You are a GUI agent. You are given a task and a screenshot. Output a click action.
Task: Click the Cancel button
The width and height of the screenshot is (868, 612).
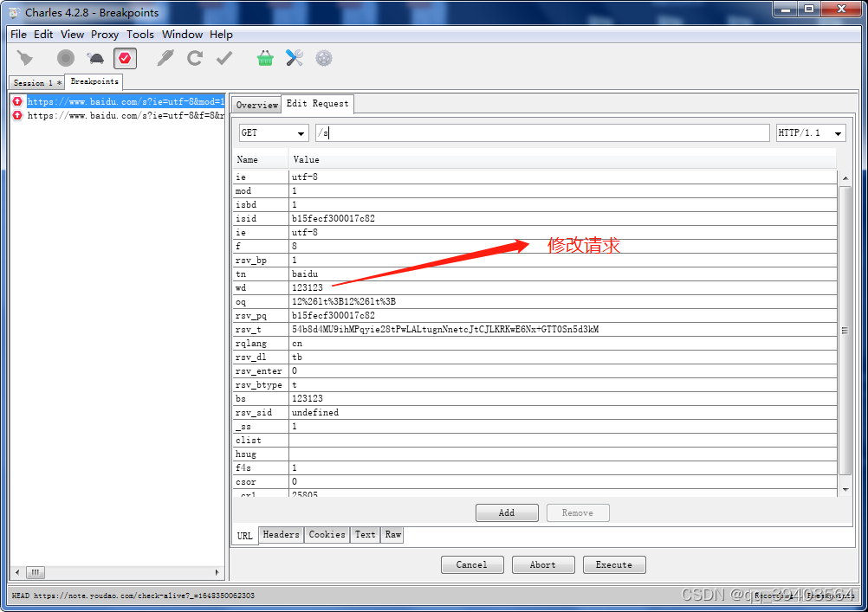(472, 564)
